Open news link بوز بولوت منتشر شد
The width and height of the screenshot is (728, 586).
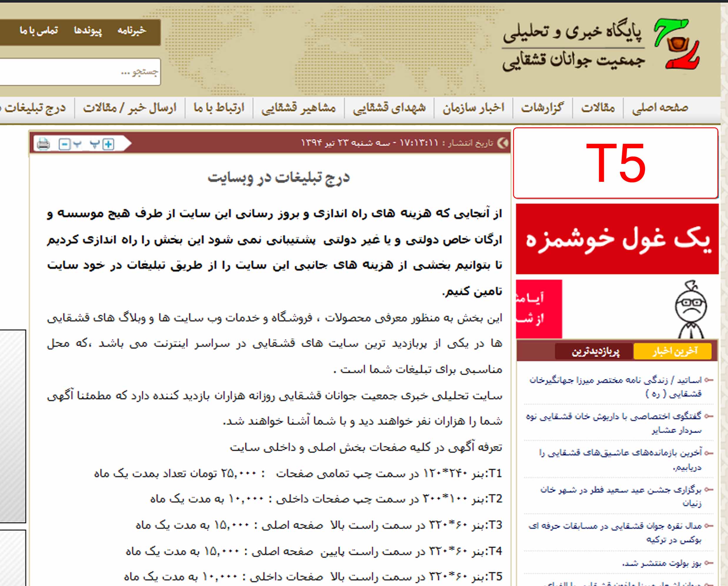pos(662,563)
